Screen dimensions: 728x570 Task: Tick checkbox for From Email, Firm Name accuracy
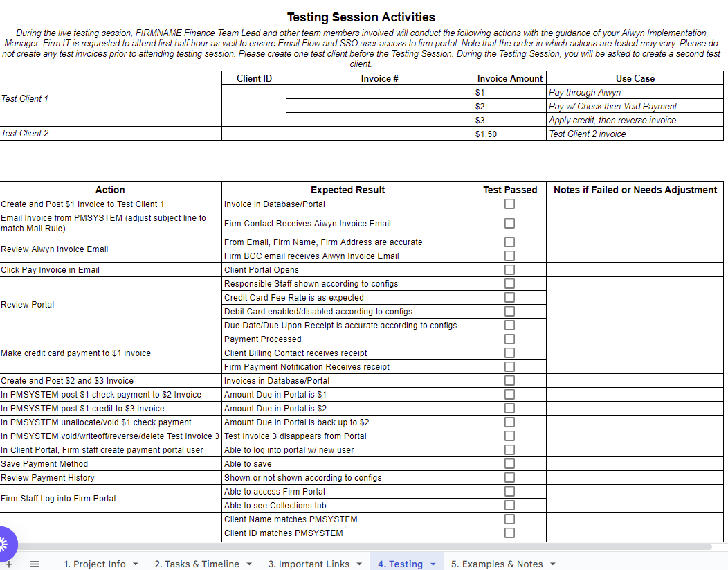click(509, 242)
